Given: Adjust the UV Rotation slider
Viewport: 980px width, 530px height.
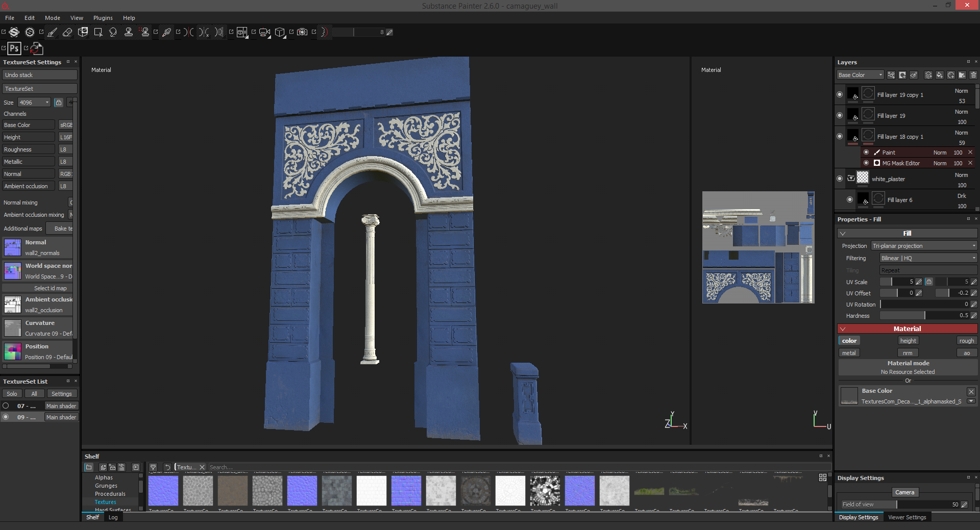Looking at the screenshot, I should tap(924, 305).
